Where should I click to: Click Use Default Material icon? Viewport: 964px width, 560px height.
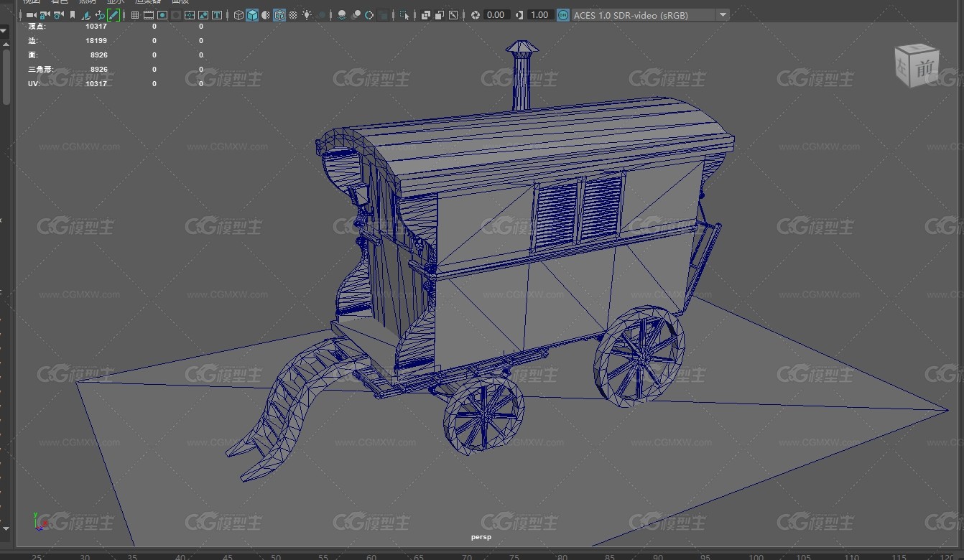coord(266,15)
